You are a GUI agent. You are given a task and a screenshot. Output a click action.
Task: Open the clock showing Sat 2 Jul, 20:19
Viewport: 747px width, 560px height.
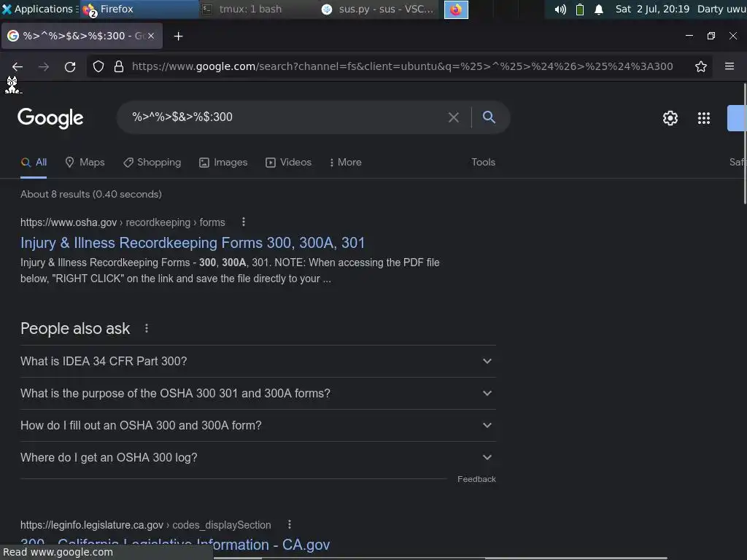(x=652, y=9)
